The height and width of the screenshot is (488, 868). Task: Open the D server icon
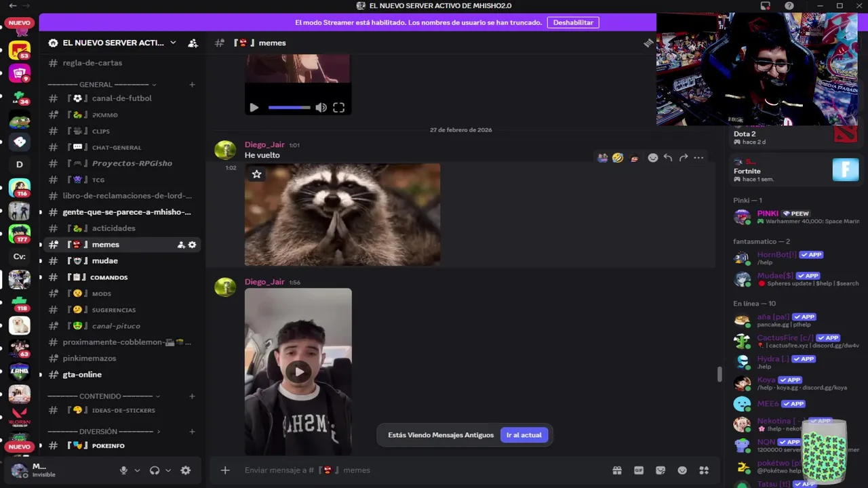pyautogui.click(x=20, y=164)
